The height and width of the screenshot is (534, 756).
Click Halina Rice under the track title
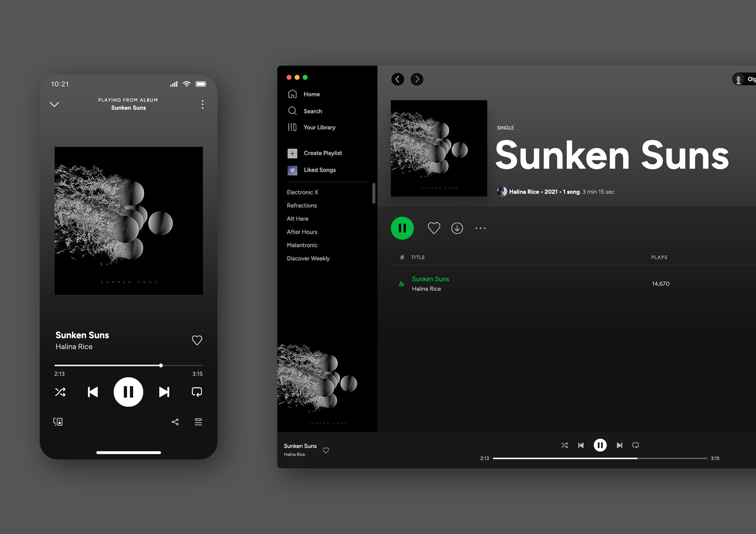426,289
